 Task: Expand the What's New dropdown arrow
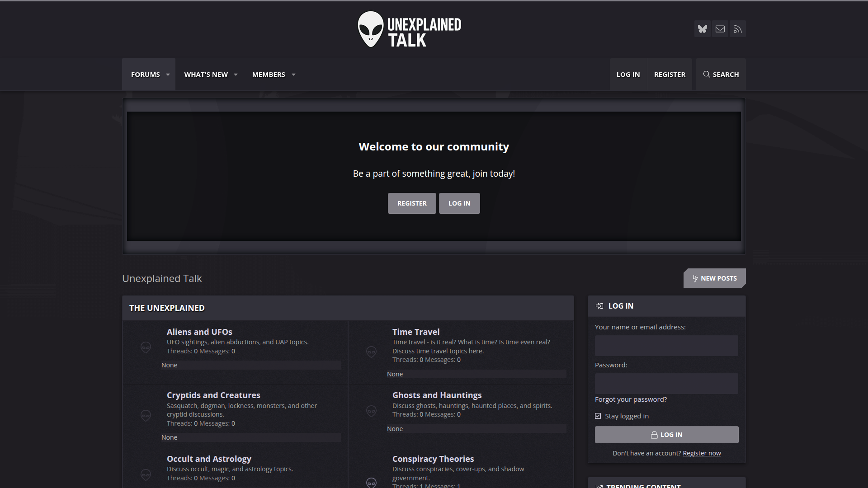236,75
